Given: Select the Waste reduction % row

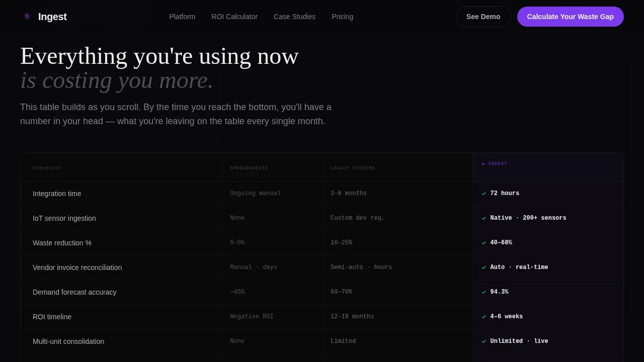Looking at the screenshot, I should coord(322,243).
